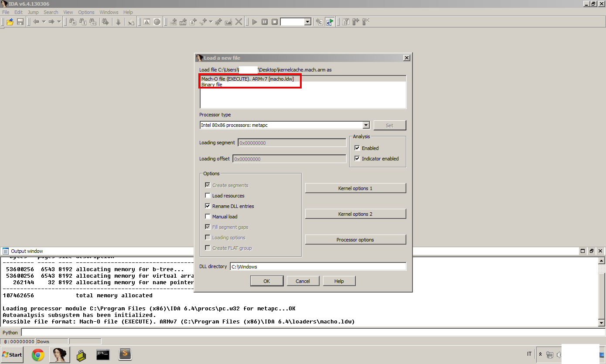Click the Processor options button
This screenshot has width=606, height=364.
pos(355,240)
